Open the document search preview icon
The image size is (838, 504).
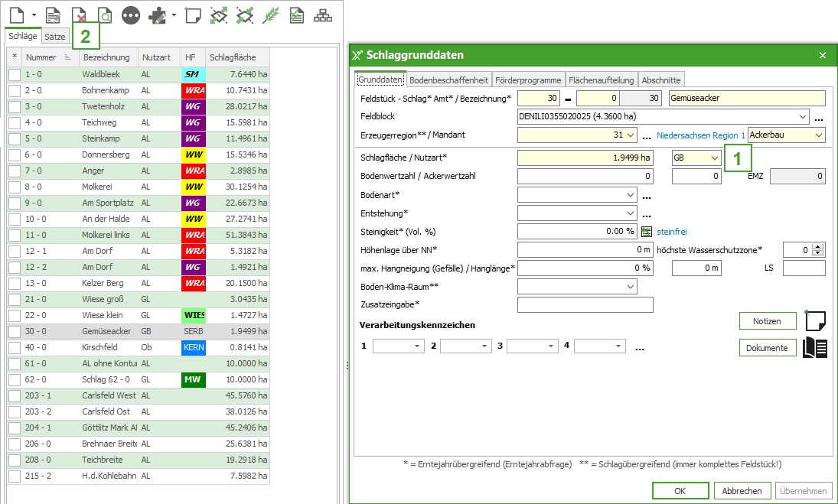[104, 15]
